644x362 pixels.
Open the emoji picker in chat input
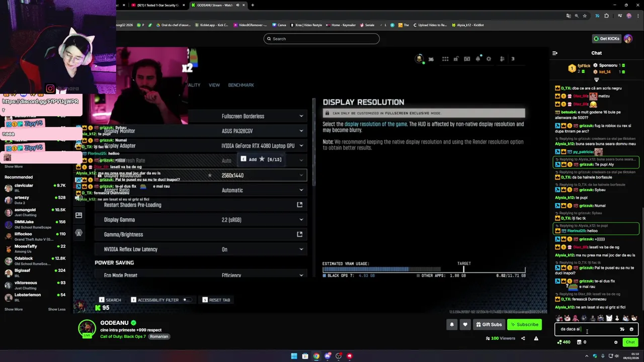click(631, 329)
